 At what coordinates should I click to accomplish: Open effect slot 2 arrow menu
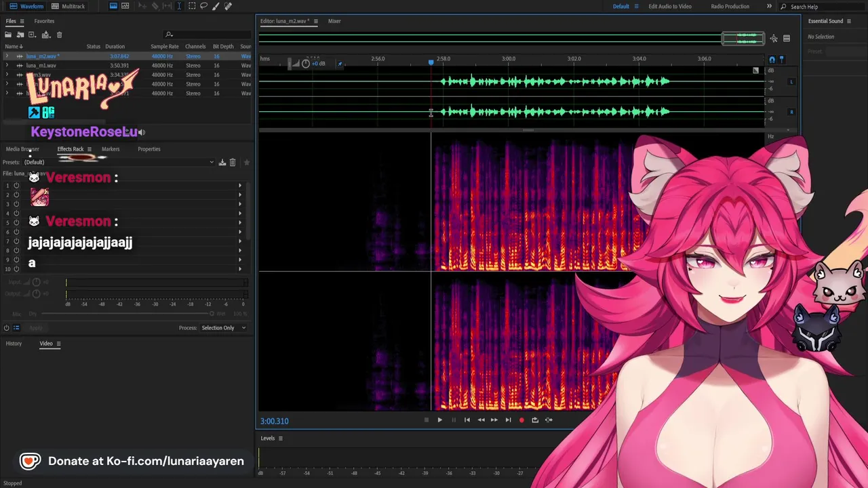pyautogui.click(x=239, y=195)
